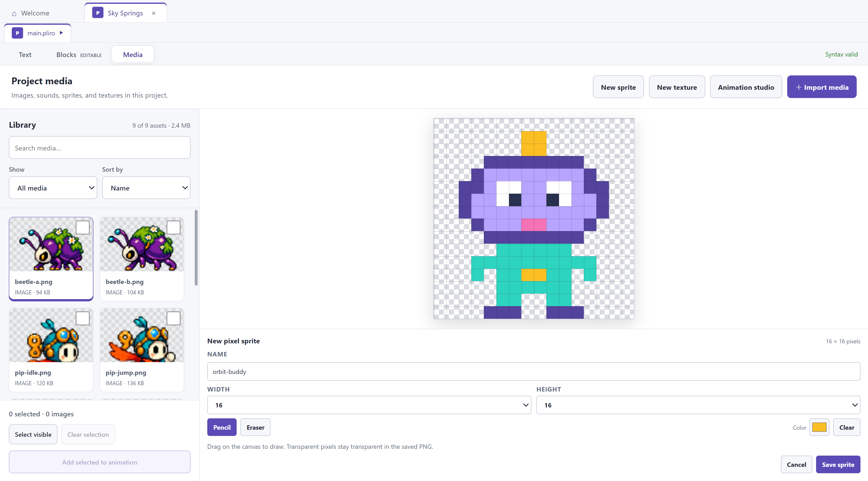The image size is (868, 481).
Task: Open the yellow Color swatch picker
Action: click(x=819, y=427)
